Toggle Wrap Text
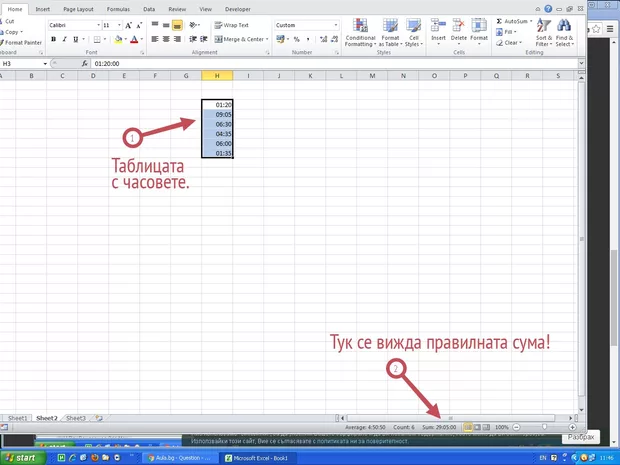Viewport: 620px width, 465px height. 232,25
